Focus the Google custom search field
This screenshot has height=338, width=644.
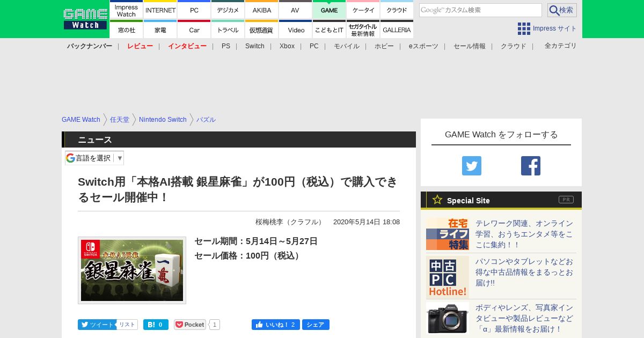(480, 10)
